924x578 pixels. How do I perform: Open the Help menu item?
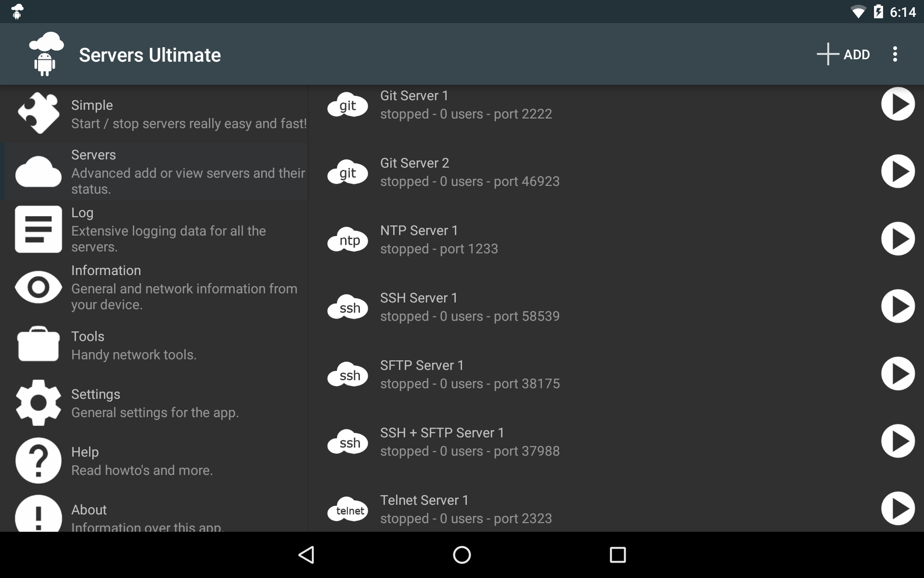154,460
